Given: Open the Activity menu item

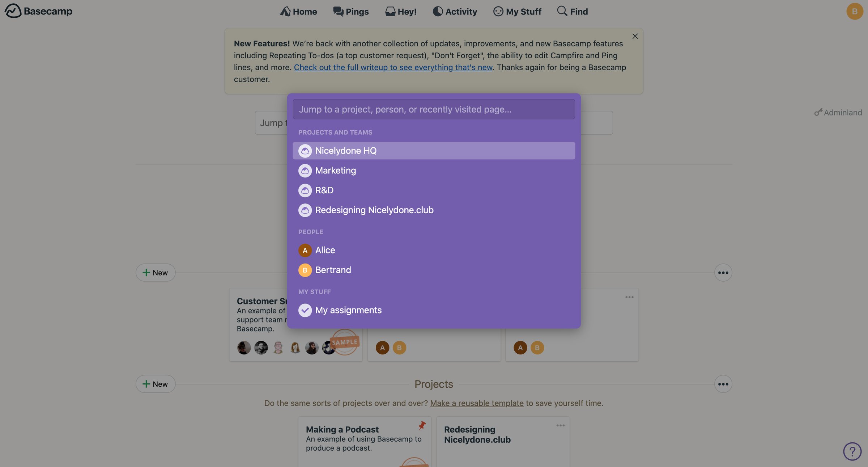Looking at the screenshot, I should click(x=455, y=12).
